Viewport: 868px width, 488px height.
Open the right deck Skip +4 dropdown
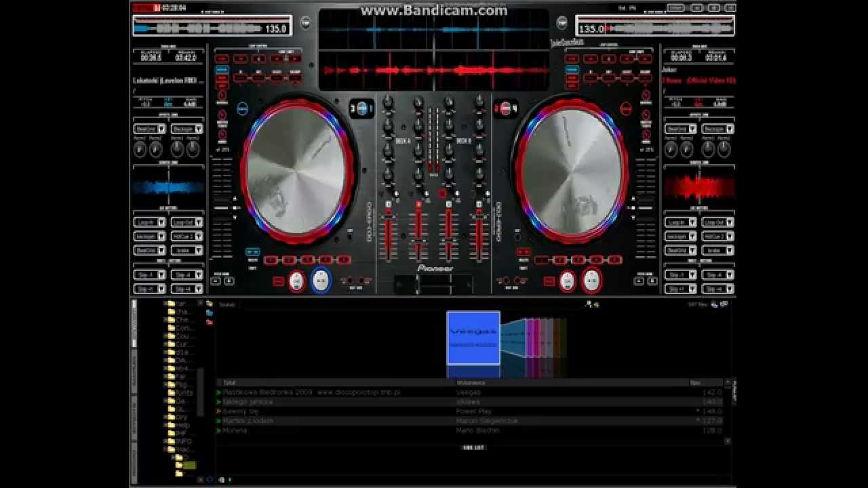point(717,288)
